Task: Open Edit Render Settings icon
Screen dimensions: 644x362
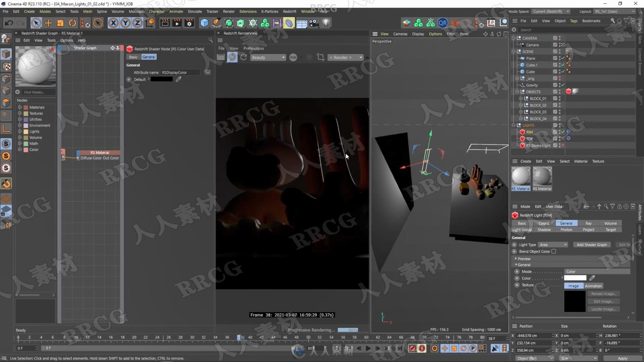Action: click(x=190, y=23)
